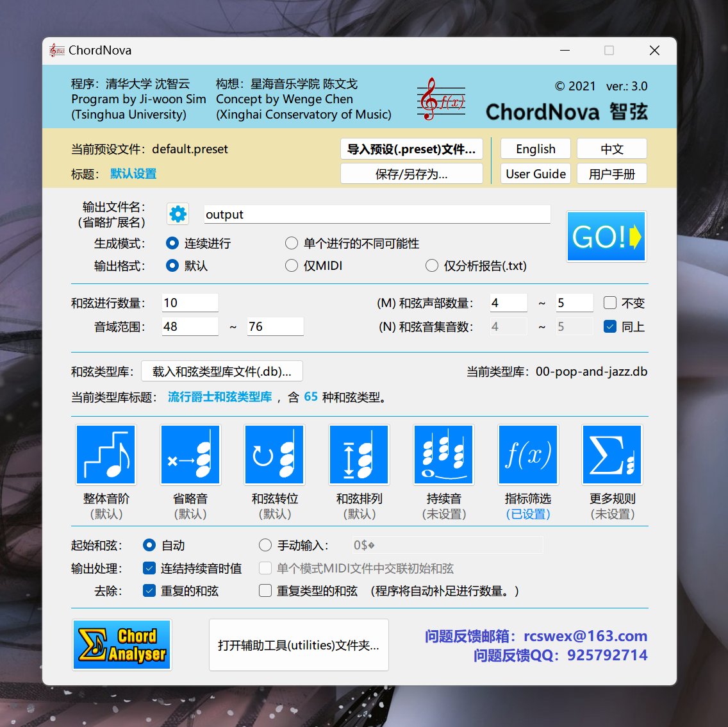This screenshot has width=728, height=727.
Task: Click the (未设置) status under 更多规则
Action: [x=612, y=514]
